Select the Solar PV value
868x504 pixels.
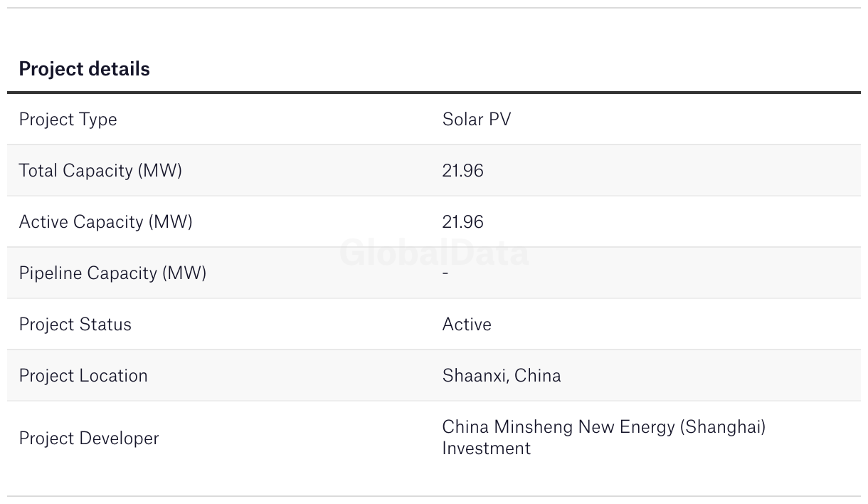[476, 120]
